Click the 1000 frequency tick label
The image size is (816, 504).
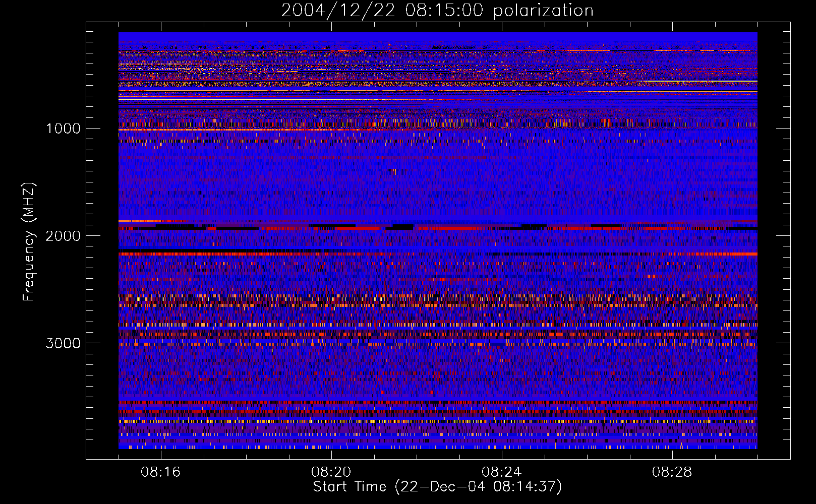(64, 129)
